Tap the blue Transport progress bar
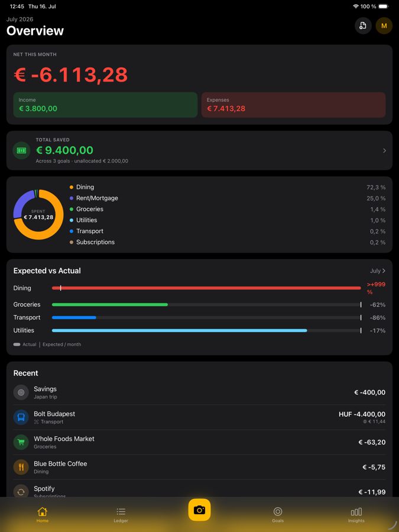 coord(74,317)
